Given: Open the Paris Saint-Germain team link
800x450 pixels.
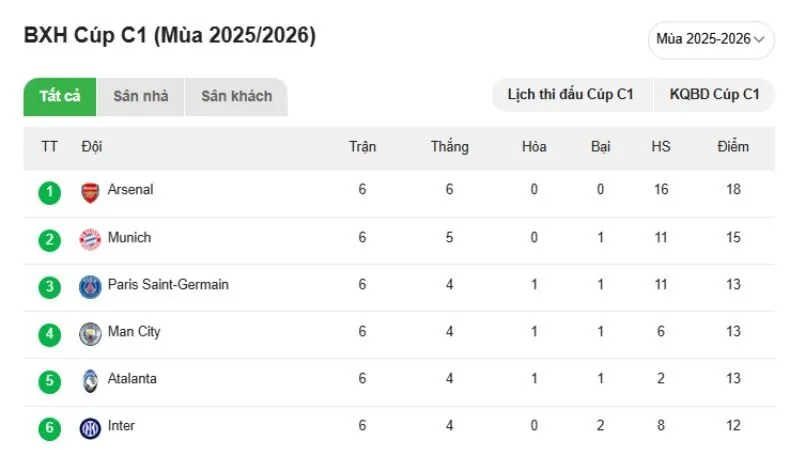Looking at the screenshot, I should 168,285.
